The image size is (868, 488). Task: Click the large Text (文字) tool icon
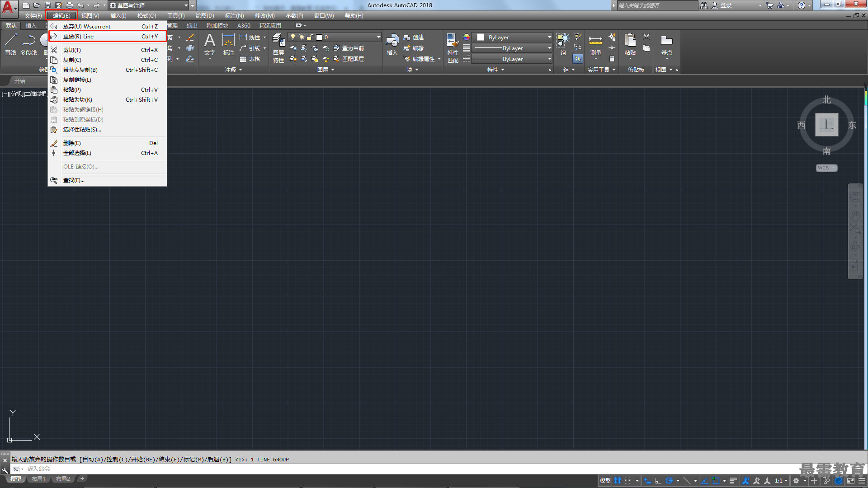tap(210, 44)
